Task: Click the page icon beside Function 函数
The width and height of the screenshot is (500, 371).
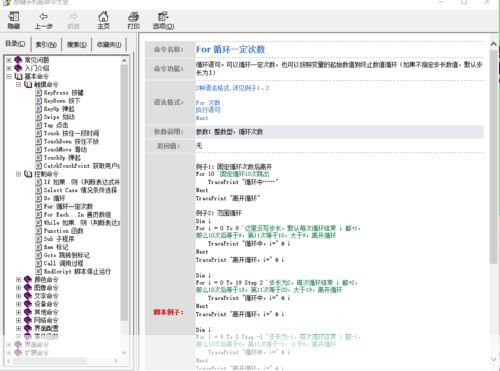Action: point(39,231)
